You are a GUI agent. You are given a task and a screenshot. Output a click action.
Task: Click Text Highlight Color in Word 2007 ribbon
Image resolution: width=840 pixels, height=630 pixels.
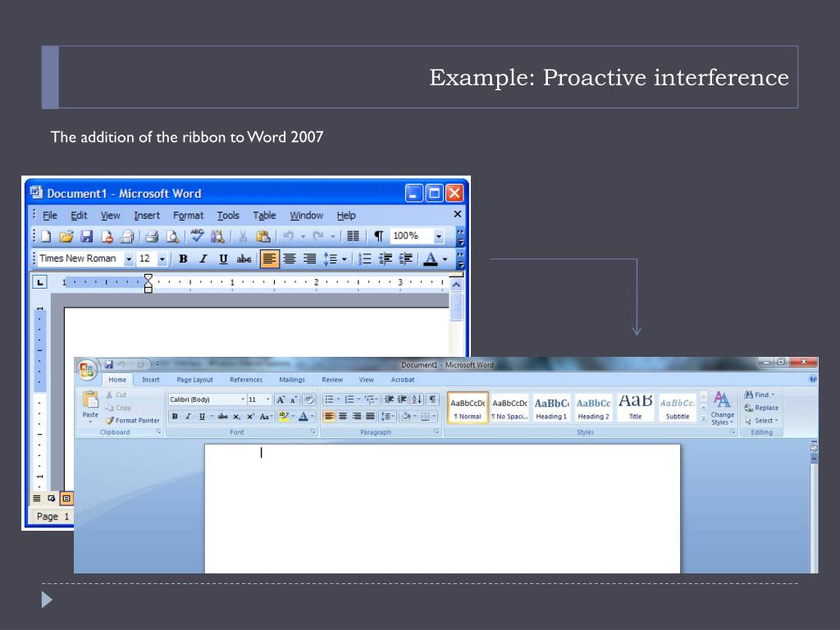coord(283,417)
